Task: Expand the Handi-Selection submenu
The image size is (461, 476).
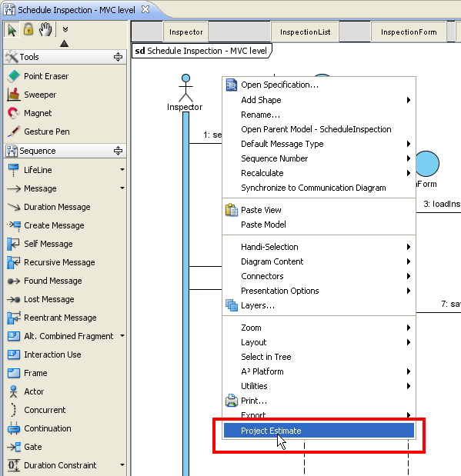Action: (319, 247)
